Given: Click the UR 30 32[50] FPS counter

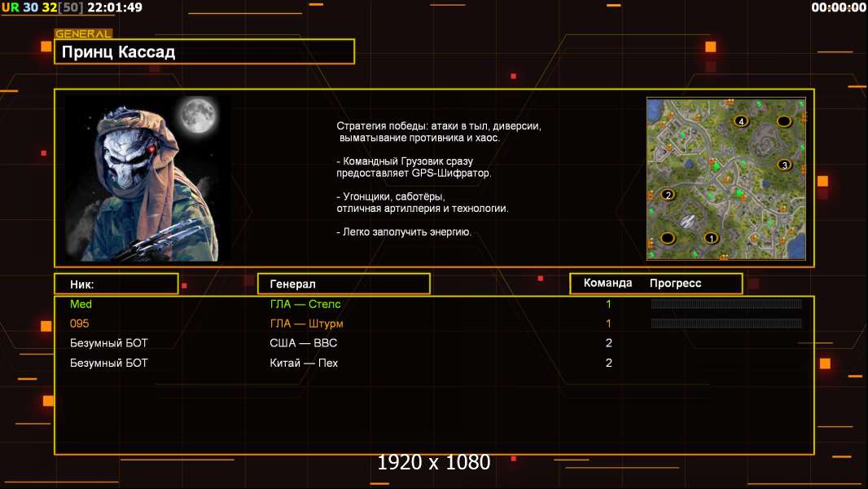Looking at the screenshot, I should pyautogui.click(x=42, y=7).
